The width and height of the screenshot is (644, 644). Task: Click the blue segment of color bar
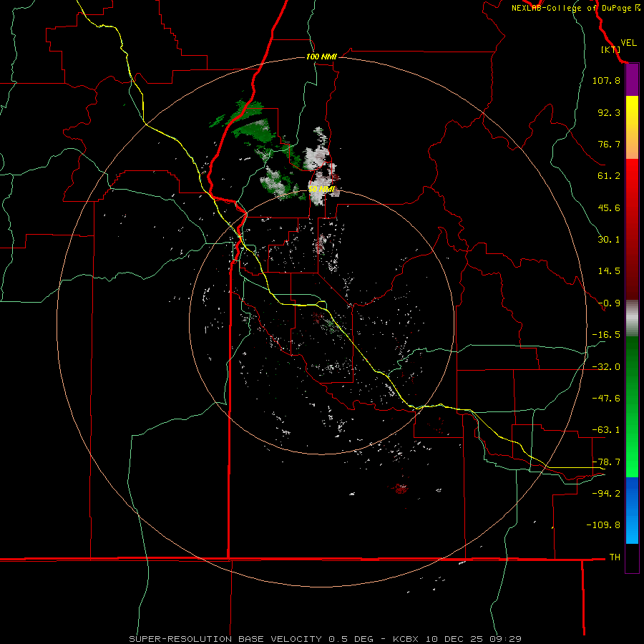click(632, 510)
